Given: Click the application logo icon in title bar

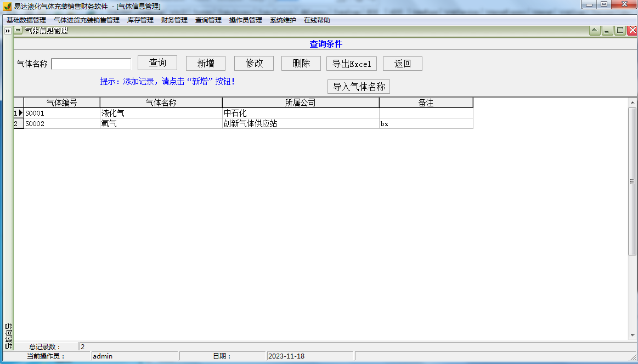Looking at the screenshot, I should [7, 7].
